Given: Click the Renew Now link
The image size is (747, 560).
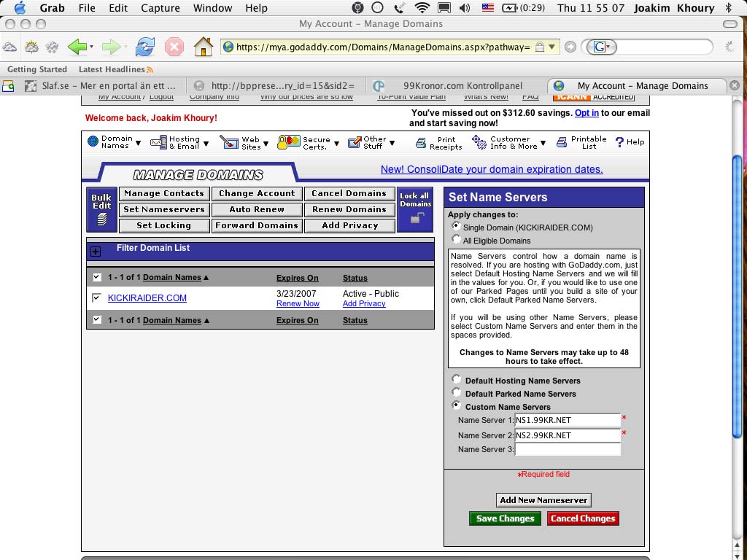Looking at the screenshot, I should (x=298, y=304).
